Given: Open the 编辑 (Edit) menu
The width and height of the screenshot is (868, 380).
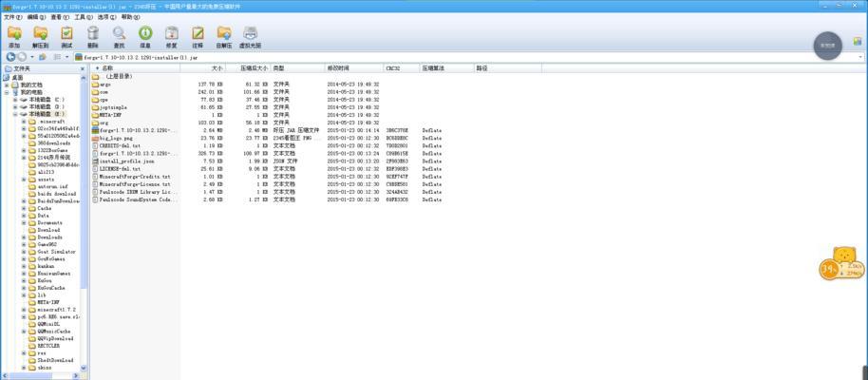Looking at the screenshot, I should coord(36,17).
